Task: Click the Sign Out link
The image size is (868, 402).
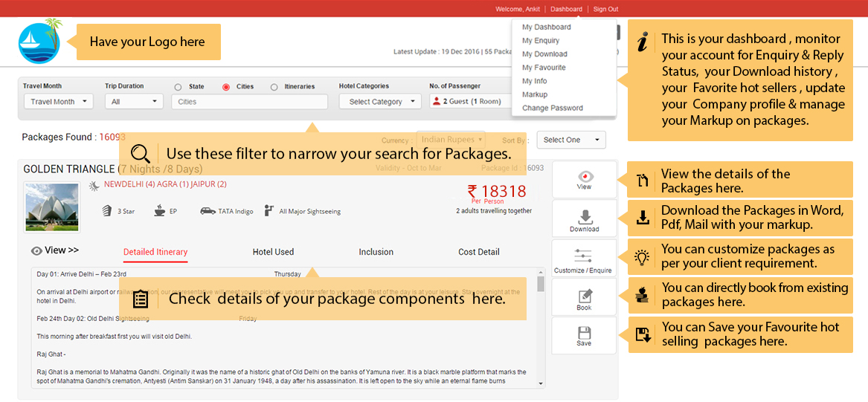Action: (x=605, y=9)
